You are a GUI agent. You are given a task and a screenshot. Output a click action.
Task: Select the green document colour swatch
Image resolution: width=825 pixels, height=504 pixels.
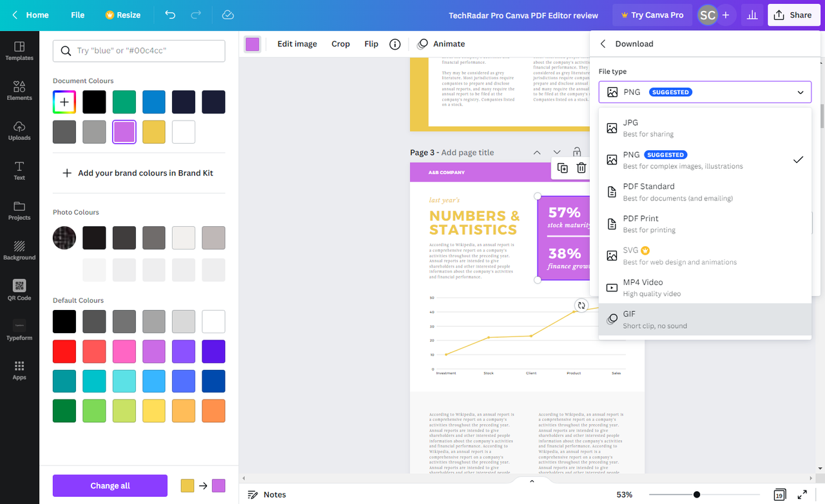124,102
